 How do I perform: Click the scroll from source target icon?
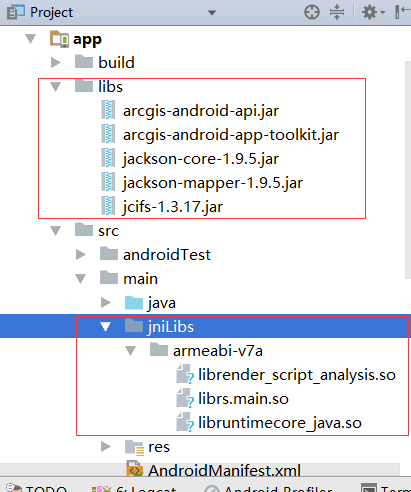coord(312,13)
